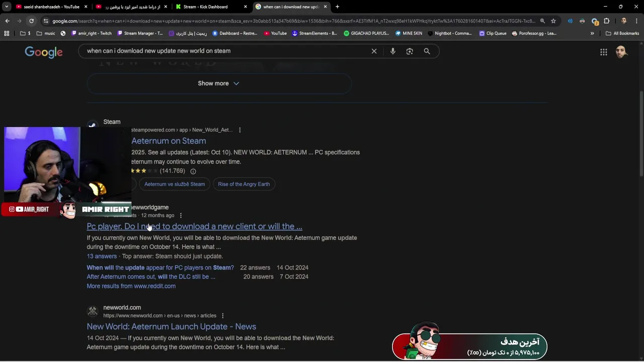Open Aeternum on Steam result title
This screenshot has width=644, height=362.
tap(169, 141)
